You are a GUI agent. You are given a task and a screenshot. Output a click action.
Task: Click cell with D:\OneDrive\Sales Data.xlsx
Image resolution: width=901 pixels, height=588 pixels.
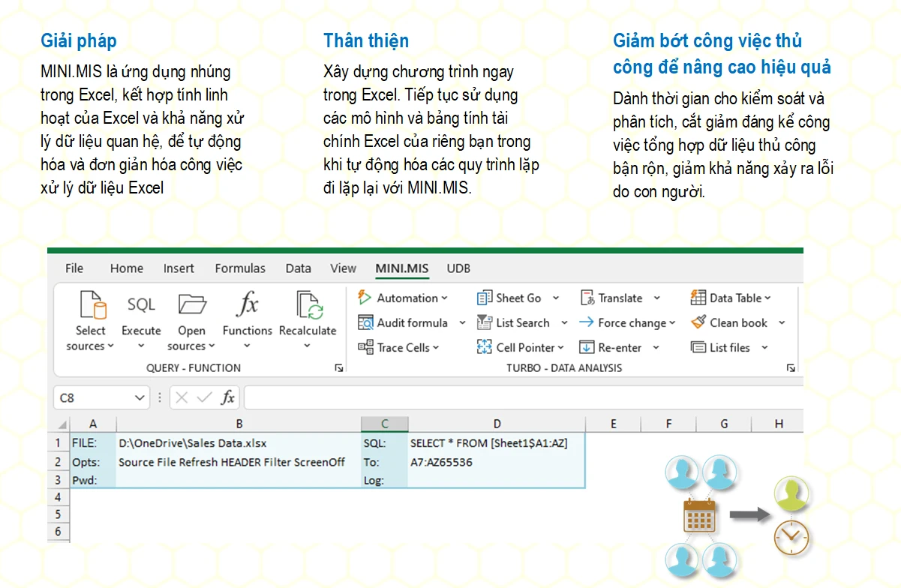[239, 443]
